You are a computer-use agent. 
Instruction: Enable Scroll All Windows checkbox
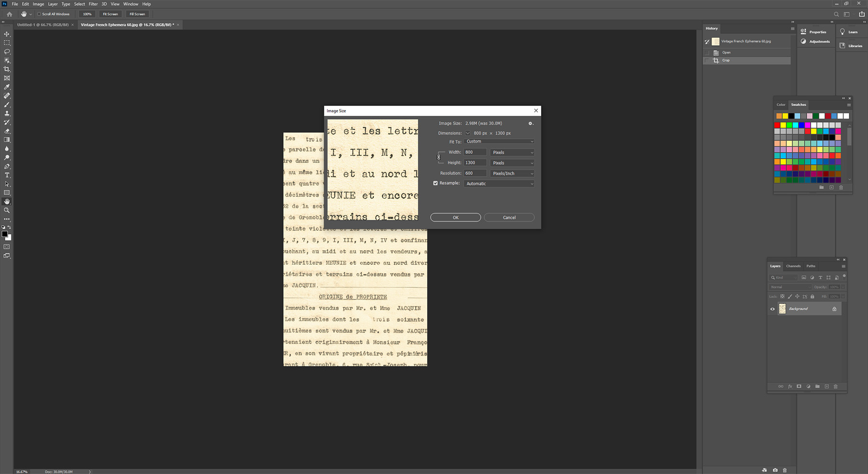39,14
